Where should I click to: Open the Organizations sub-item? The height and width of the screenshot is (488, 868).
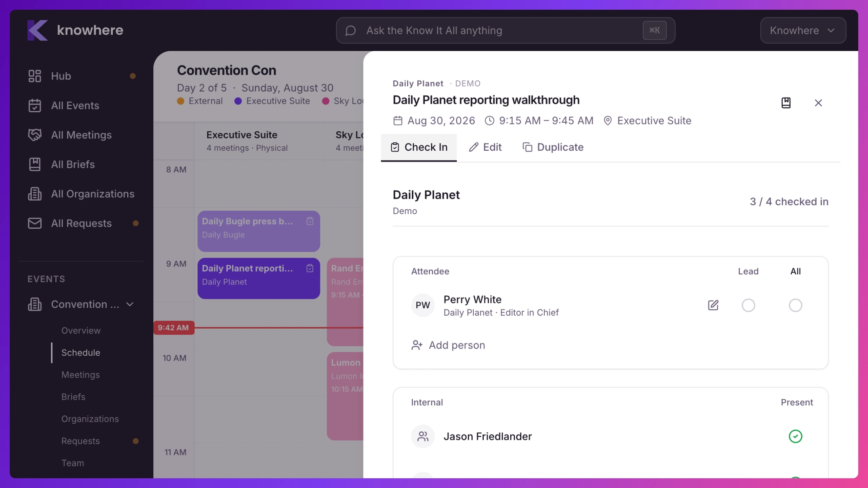click(x=90, y=419)
